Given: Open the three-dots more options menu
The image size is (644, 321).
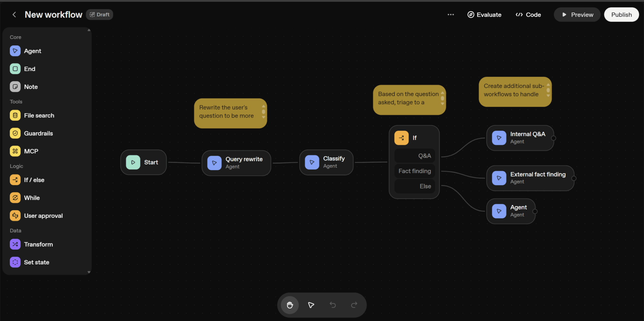Looking at the screenshot, I should pos(451,15).
